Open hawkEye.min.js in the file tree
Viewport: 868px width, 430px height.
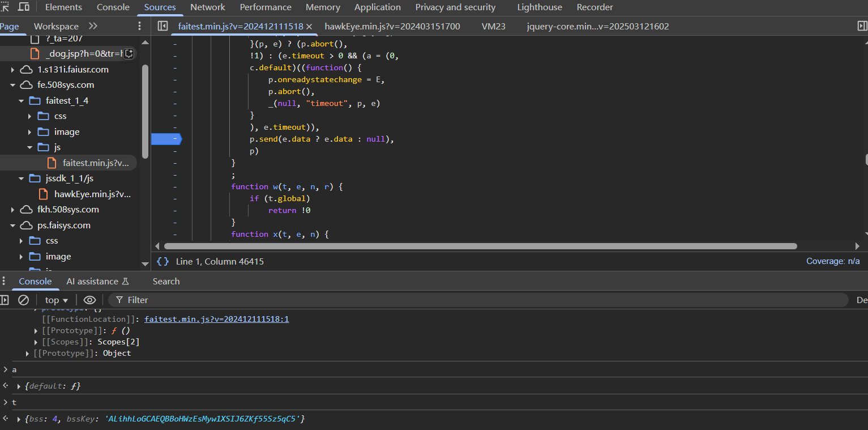92,194
